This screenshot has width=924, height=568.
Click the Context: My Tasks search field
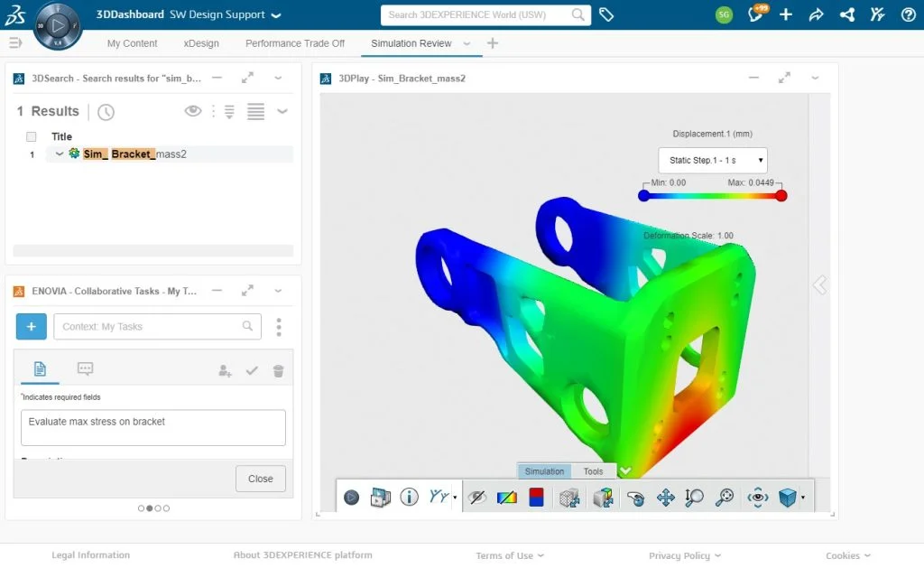point(157,327)
